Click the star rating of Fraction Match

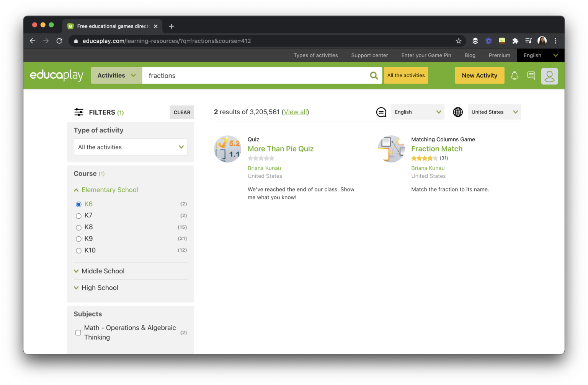[x=425, y=158]
